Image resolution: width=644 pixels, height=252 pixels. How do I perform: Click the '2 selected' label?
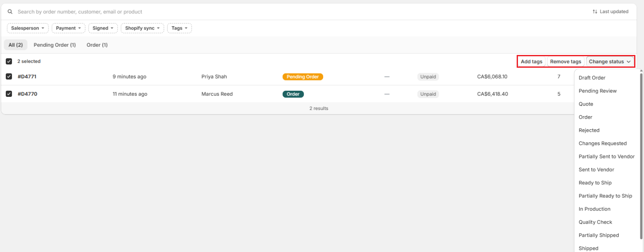pyautogui.click(x=29, y=62)
